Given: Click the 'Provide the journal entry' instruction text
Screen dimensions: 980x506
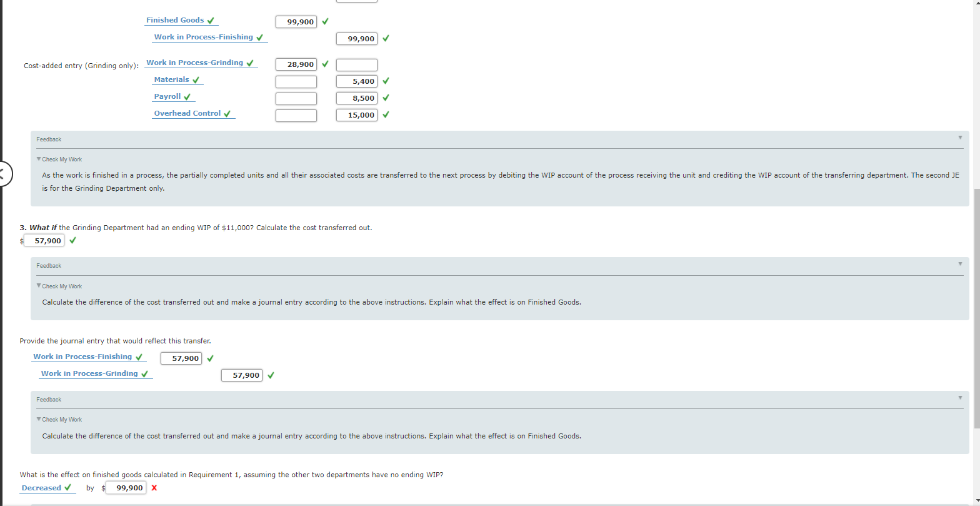Looking at the screenshot, I should pos(116,341).
